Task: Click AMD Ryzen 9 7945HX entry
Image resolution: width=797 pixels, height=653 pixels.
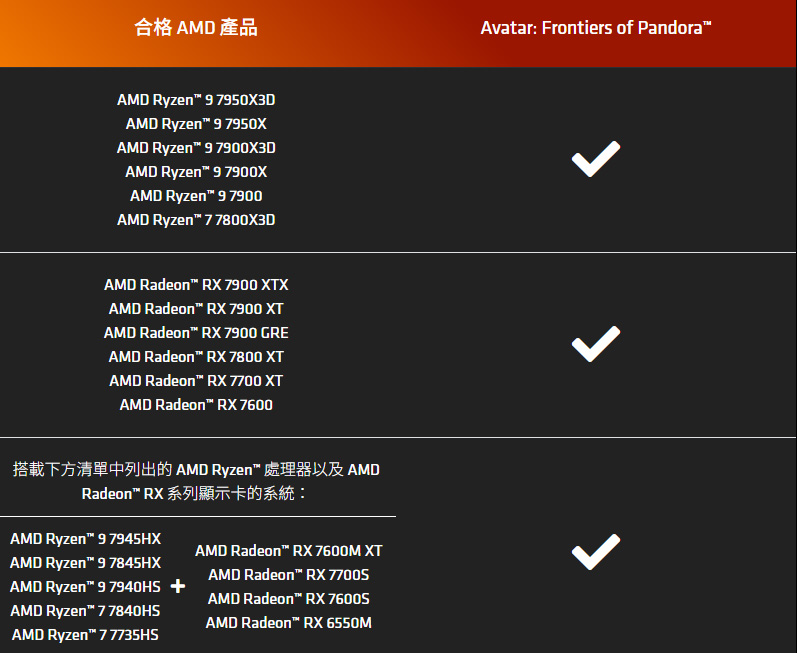Action: [x=85, y=539]
